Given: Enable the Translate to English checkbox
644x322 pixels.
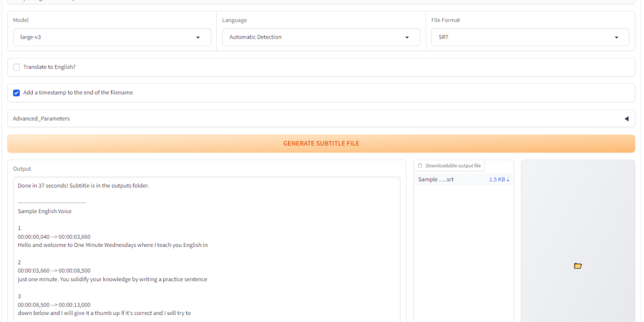Looking at the screenshot, I should point(17,67).
